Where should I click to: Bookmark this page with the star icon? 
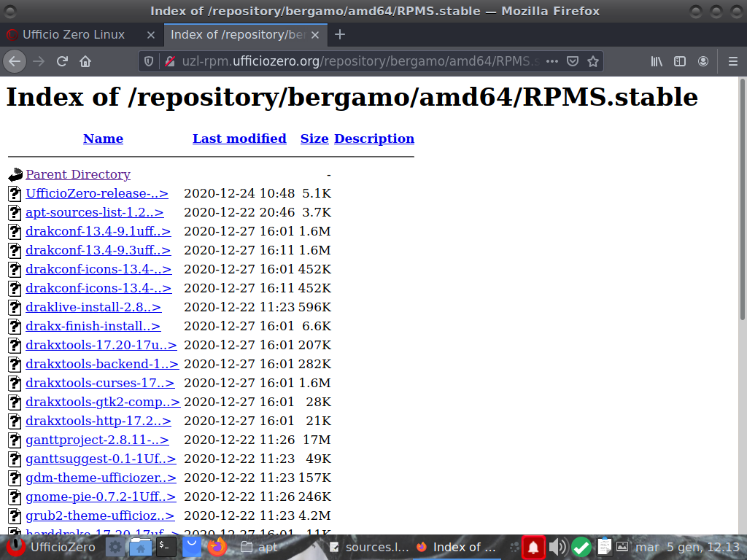[593, 62]
